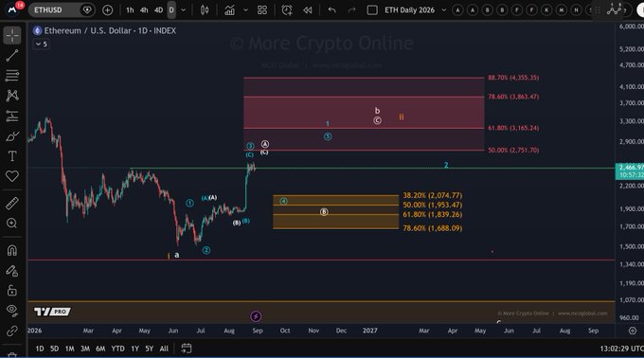
Task: Click the link drawings icon in left toolbar
Action: [x=12, y=331]
